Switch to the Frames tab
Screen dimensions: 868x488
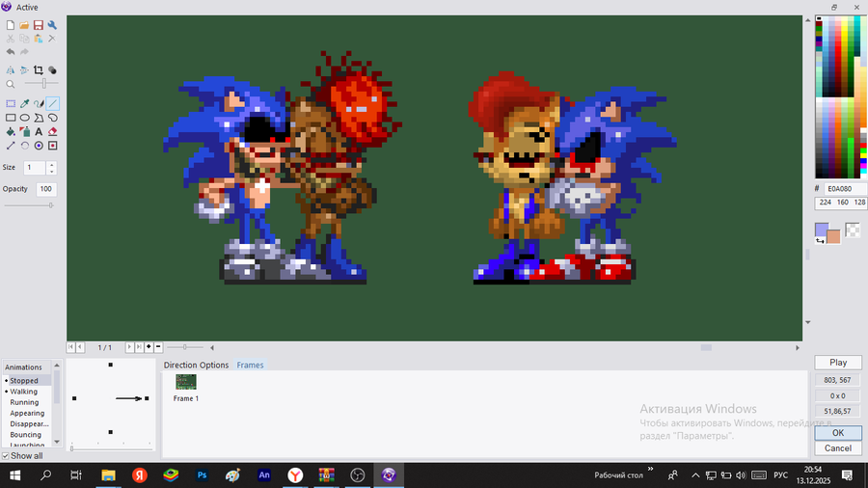[250, 366]
